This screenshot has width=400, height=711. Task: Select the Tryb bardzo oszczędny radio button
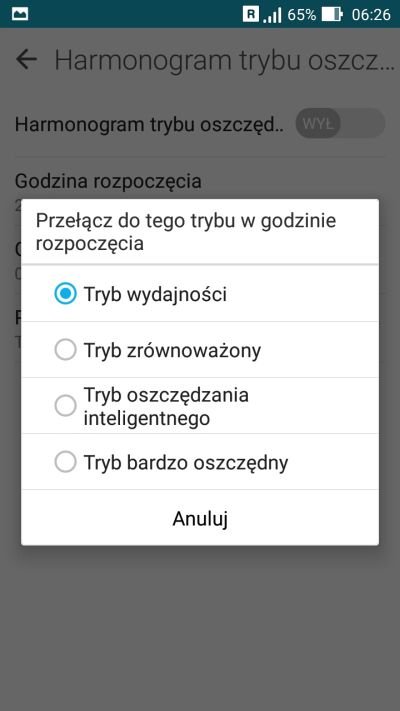point(65,462)
